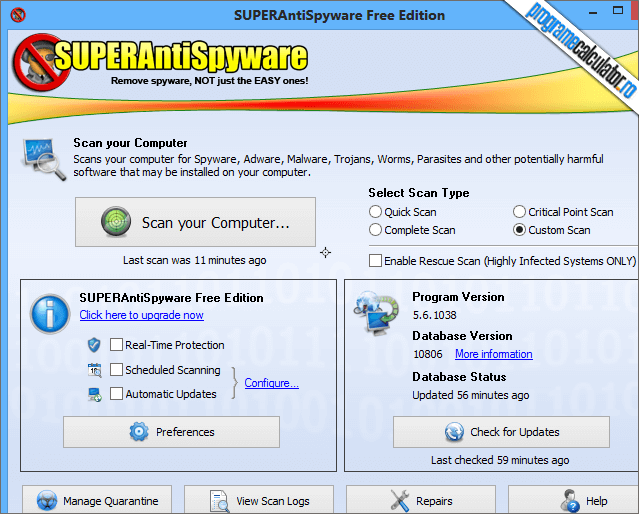The width and height of the screenshot is (639, 514).
Task: Click the wrench tools icon on Repairs
Action: tap(400, 501)
